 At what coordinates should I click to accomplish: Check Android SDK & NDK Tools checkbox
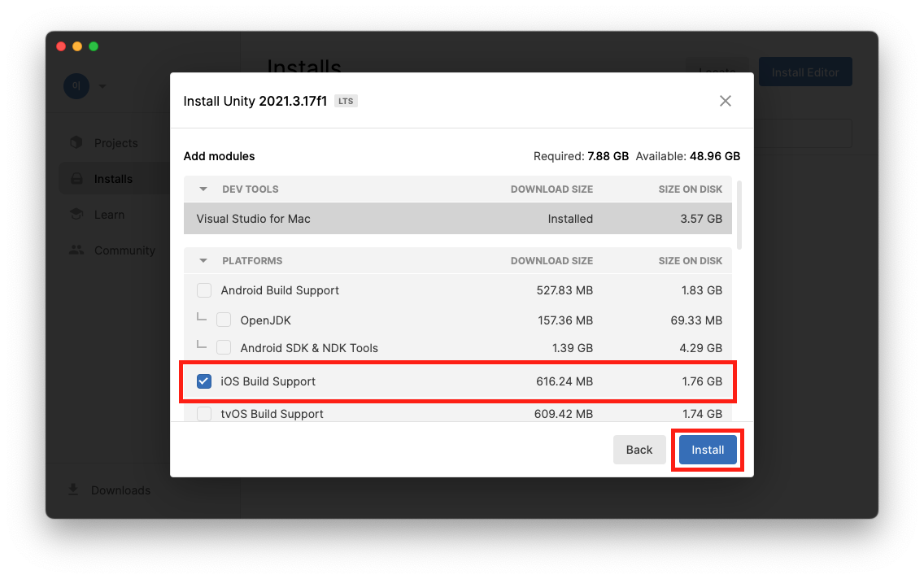coord(224,347)
